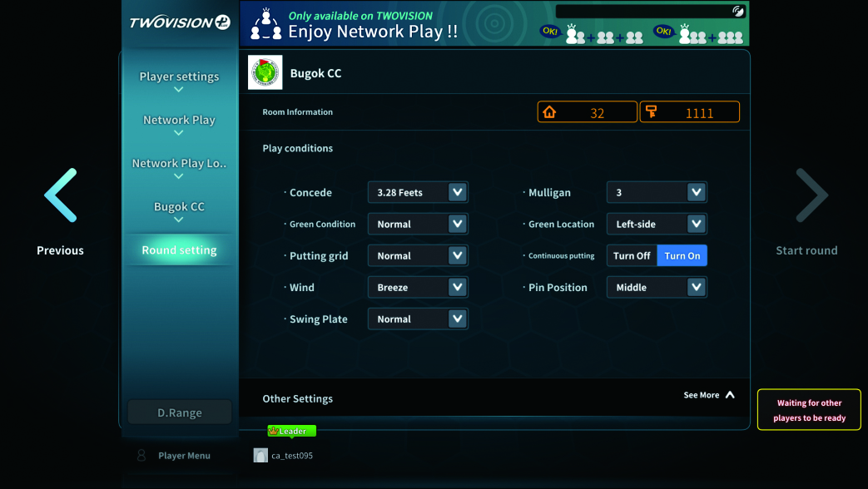The image size is (868, 489).
Task: Click the first OK! group icon in banner
Action: pos(592,34)
